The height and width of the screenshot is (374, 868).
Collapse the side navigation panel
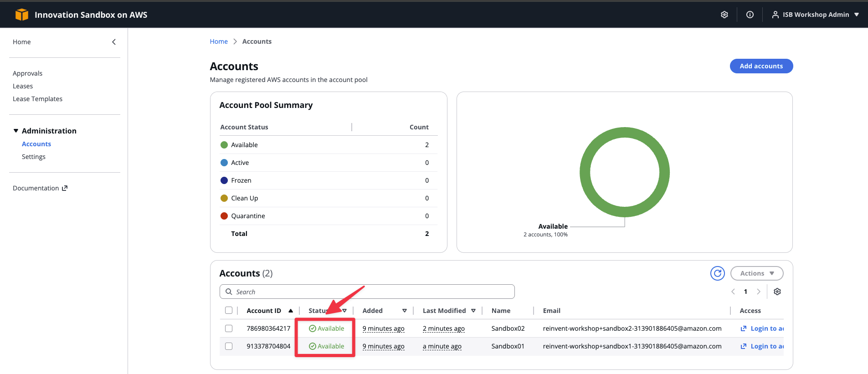pos(114,42)
